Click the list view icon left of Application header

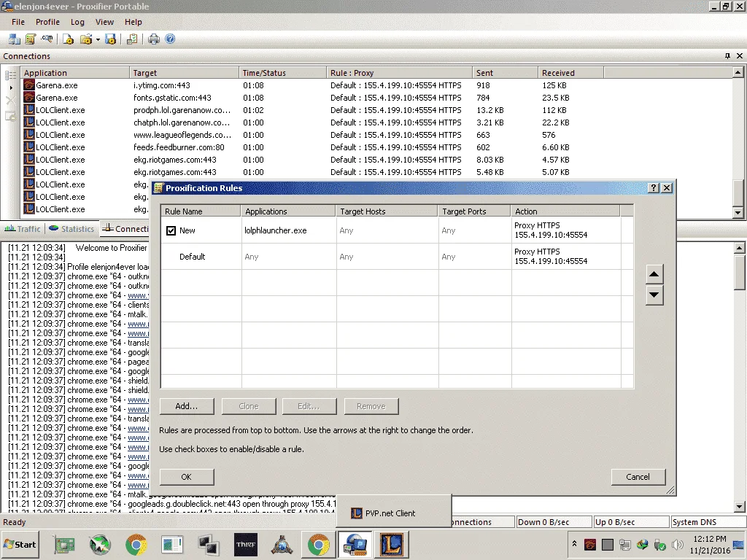[x=10, y=75]
